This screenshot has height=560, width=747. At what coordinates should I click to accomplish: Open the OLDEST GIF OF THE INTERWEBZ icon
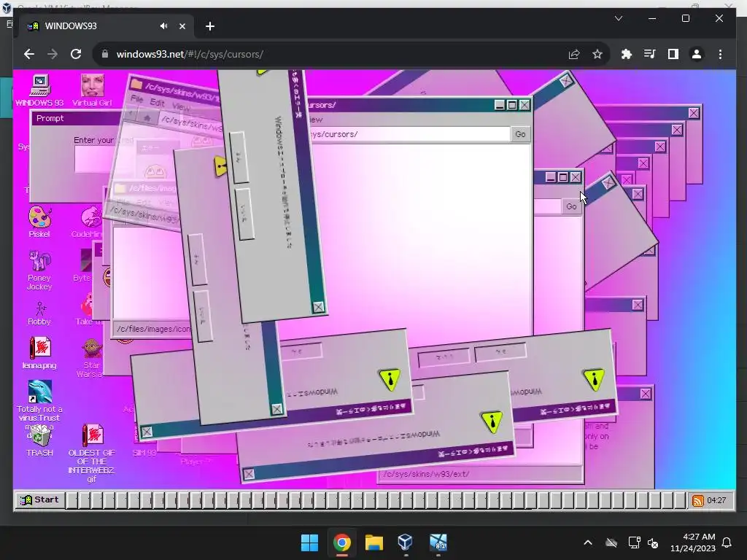[x=91, y=453]
